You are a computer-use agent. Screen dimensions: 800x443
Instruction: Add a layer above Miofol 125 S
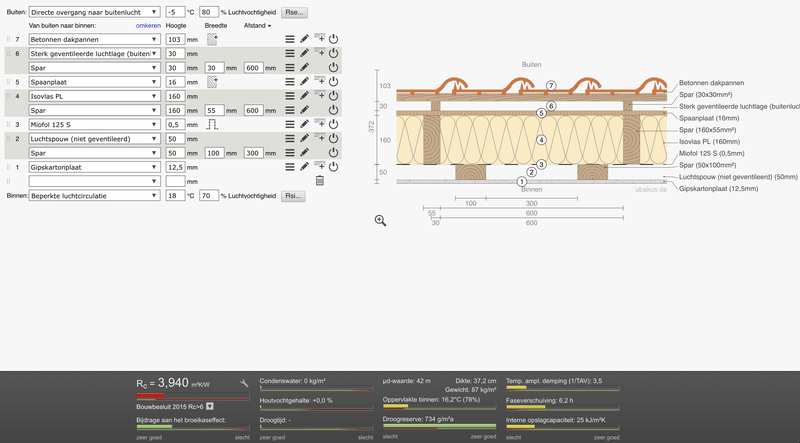point(319,124)
